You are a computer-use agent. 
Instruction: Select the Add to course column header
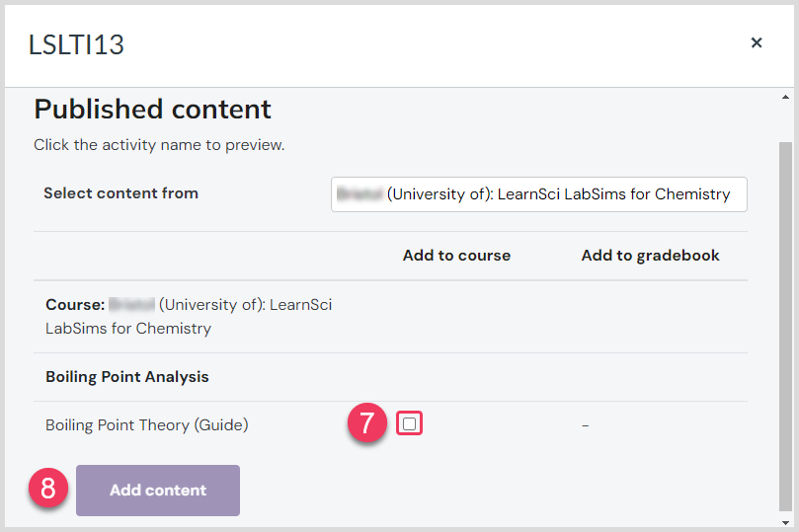click(x=456, y=255)
